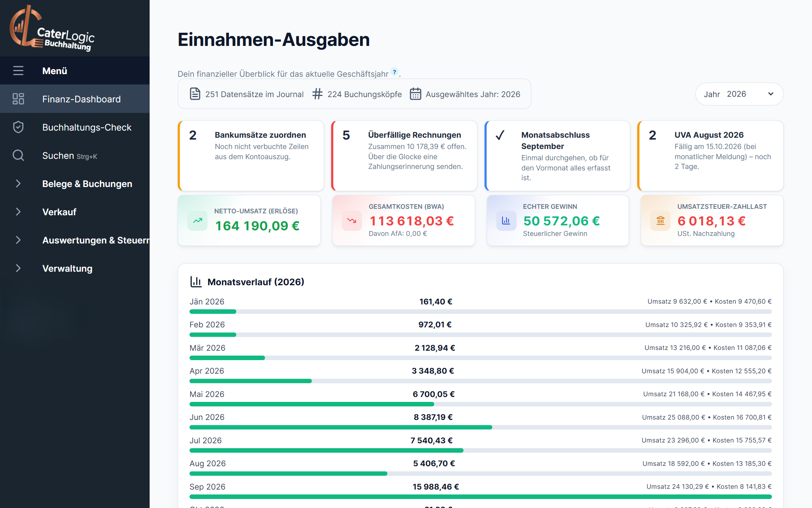Click the document icon beside Datensätze im Journal
Screen dimensions: 812x508
(x=195, y=94)
